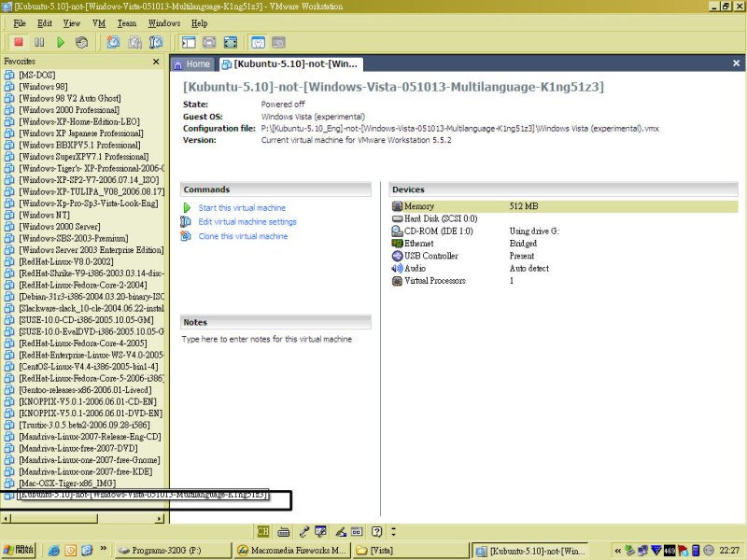Select [Windows 2000 Professional] in Favorites

point(69,110)
